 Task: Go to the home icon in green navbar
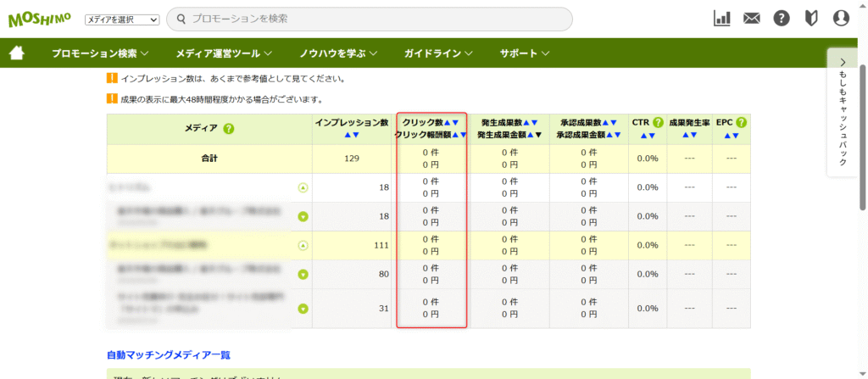pyautogui.click(x=17, y=53)
